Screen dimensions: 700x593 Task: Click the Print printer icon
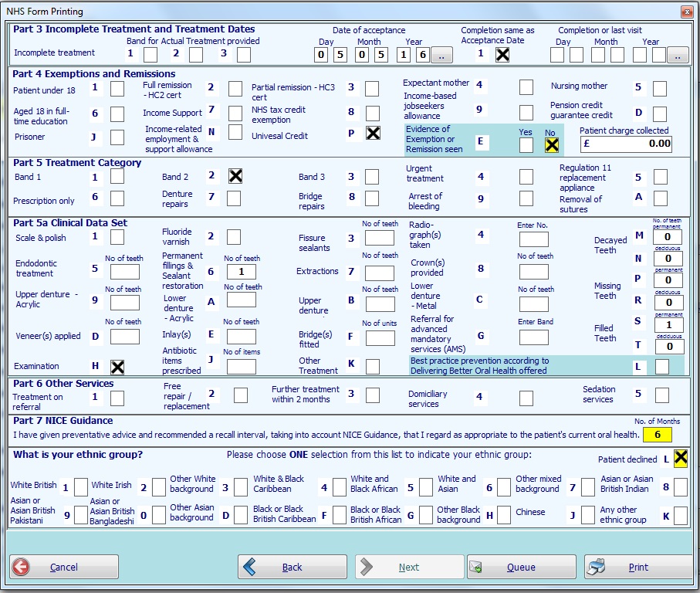click(x=597, y=567)
